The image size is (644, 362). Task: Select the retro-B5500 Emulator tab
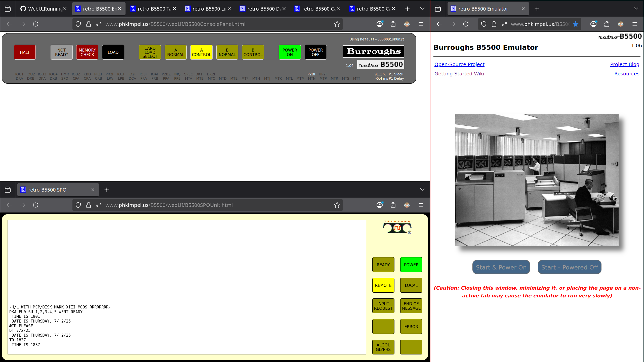click(x=488, y=9)
